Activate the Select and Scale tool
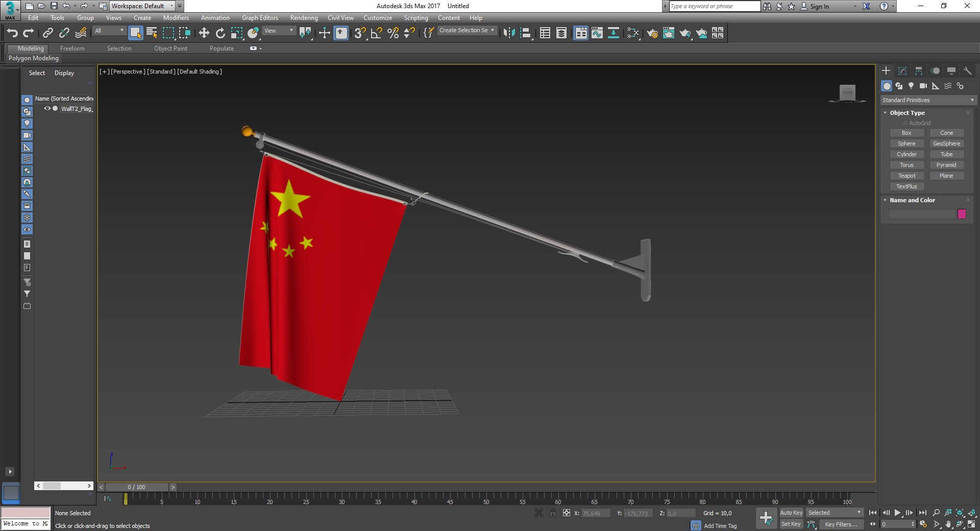980x531 pixels. click(236, 33)
